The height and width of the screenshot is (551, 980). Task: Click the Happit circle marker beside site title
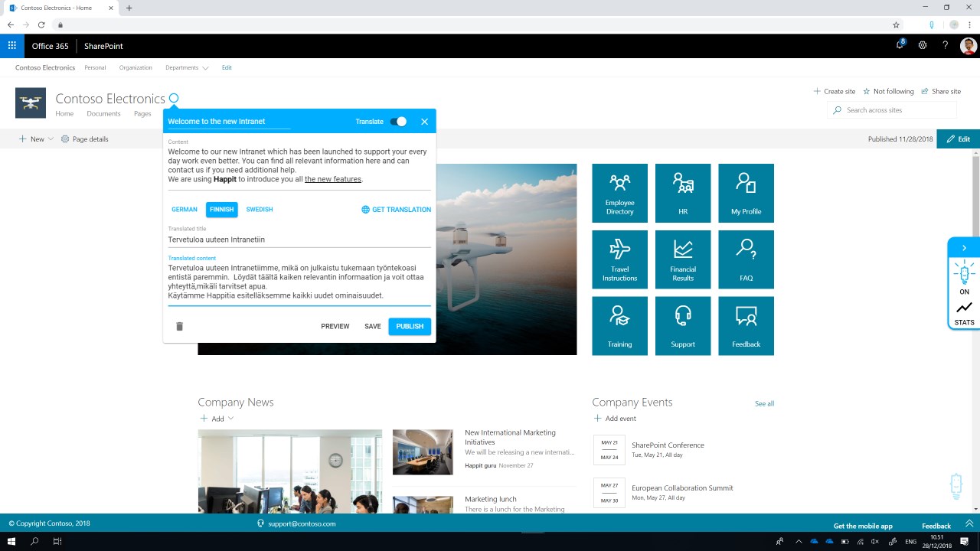click(174, 98)
